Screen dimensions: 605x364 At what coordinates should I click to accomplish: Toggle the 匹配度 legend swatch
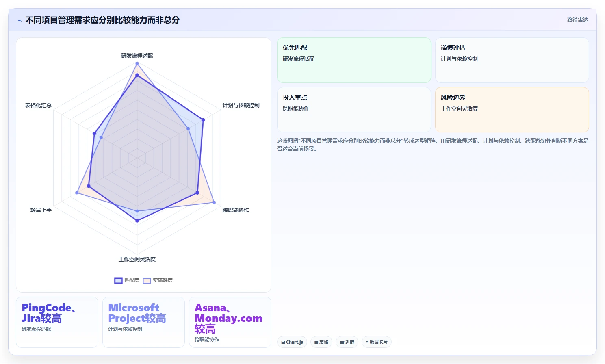[118, 280]
